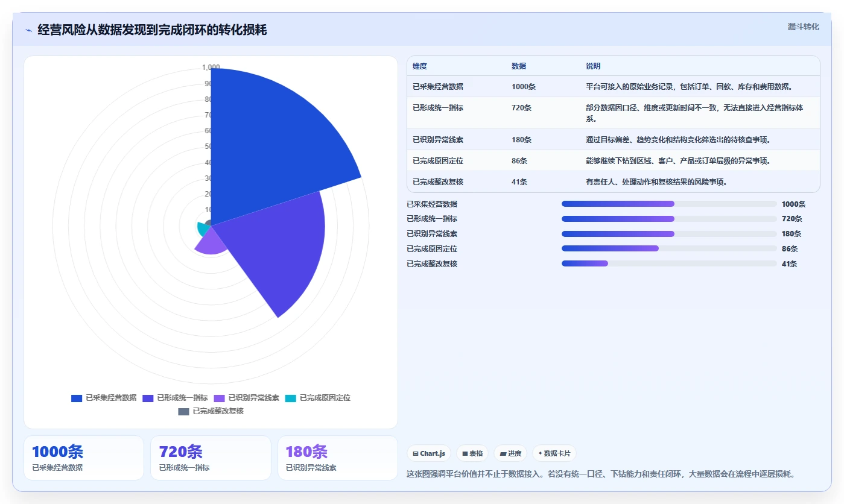Click 已完成原因定位 label in progress list
Viewport: 844px width, 504px height.
pos(432,249)
